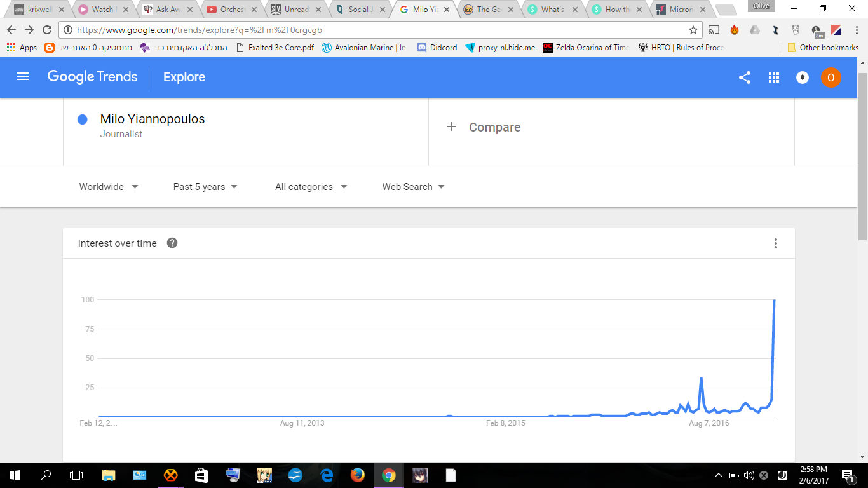Launch Firefox from the taskbar
This screenshot has height=488, width=868.
pyautogui.click(x=358, y=475)
